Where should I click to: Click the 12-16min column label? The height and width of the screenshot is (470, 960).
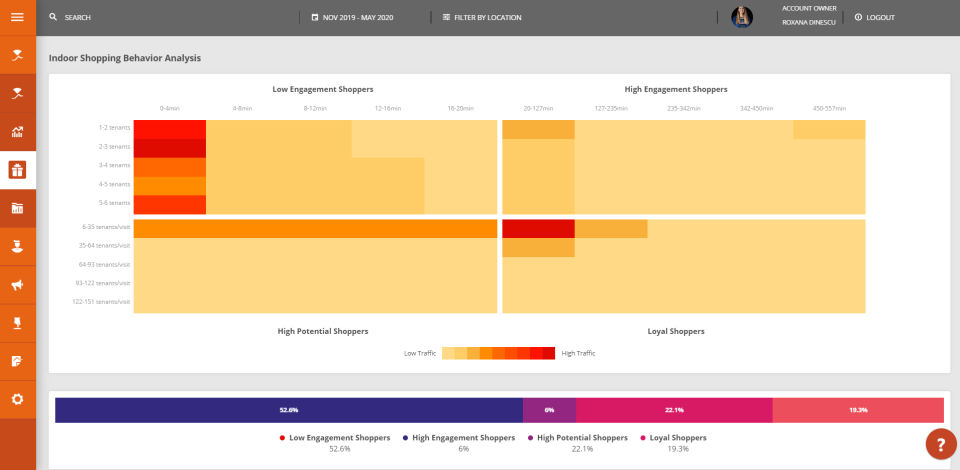[388, 108]
